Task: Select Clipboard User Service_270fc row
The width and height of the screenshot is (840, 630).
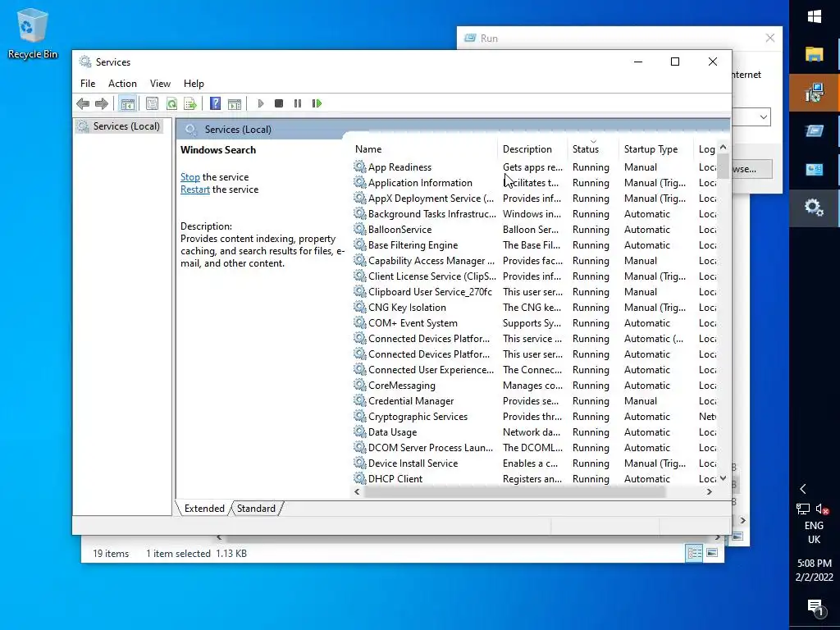Action: [534, 292]
